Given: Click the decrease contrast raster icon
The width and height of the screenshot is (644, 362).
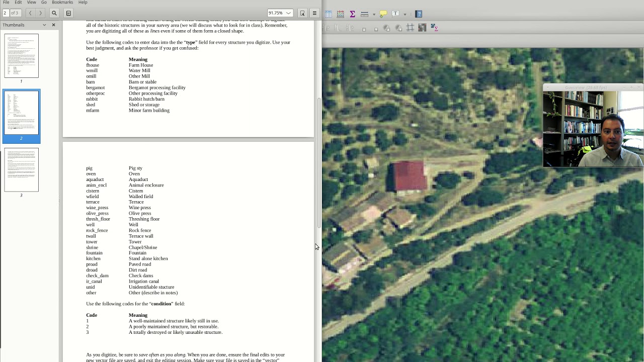Looking at the screenshot, I should pyautogui.click(x=398, y=28).
